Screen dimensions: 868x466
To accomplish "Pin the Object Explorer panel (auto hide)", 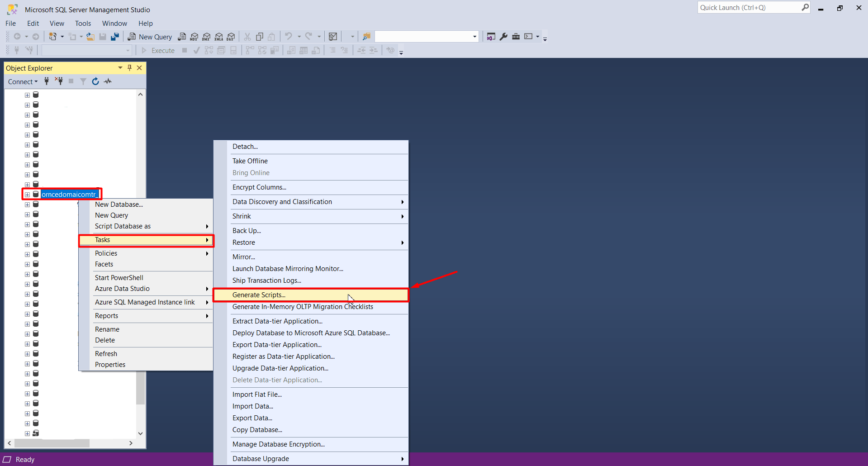I will [x=130, y=68].
